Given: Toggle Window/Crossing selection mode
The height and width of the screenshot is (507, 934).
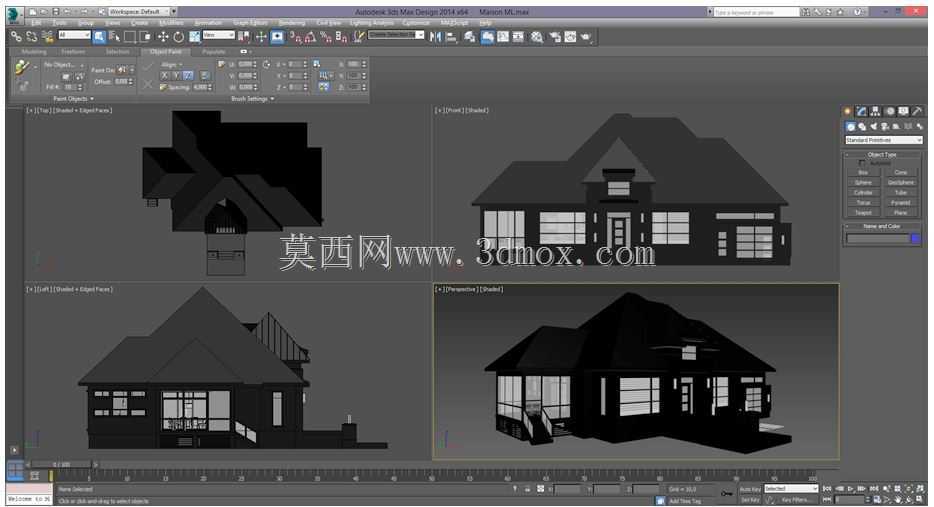Looking at the screenshot, I should (145, 37).
